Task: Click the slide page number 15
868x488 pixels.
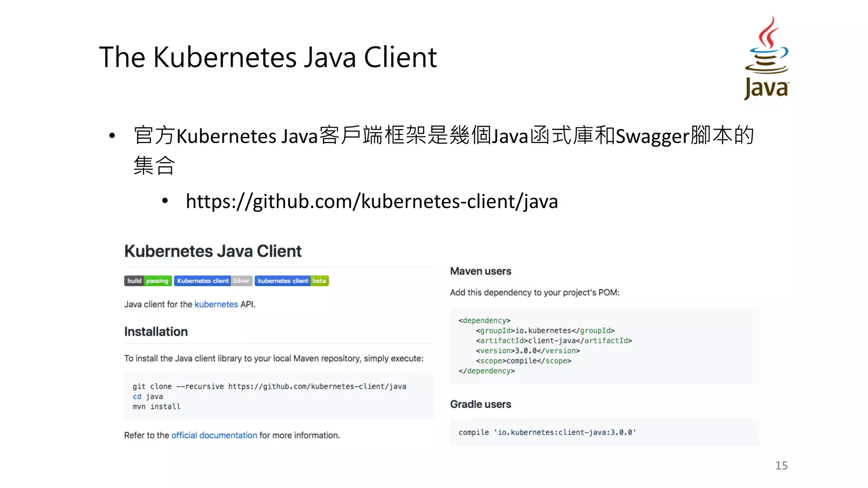Action: tap(782, 466)
